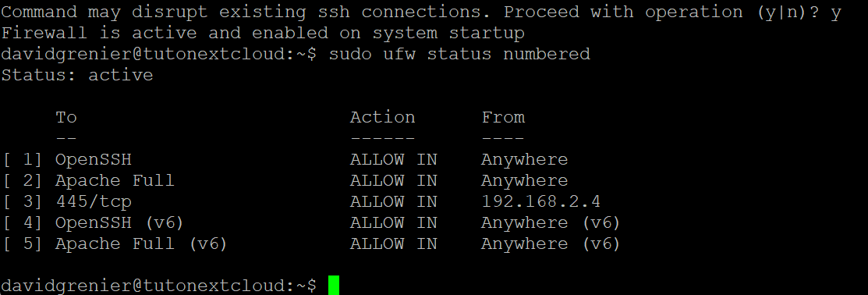
Task: Click the 'From' column header
Action: click(x=503, y=117)
